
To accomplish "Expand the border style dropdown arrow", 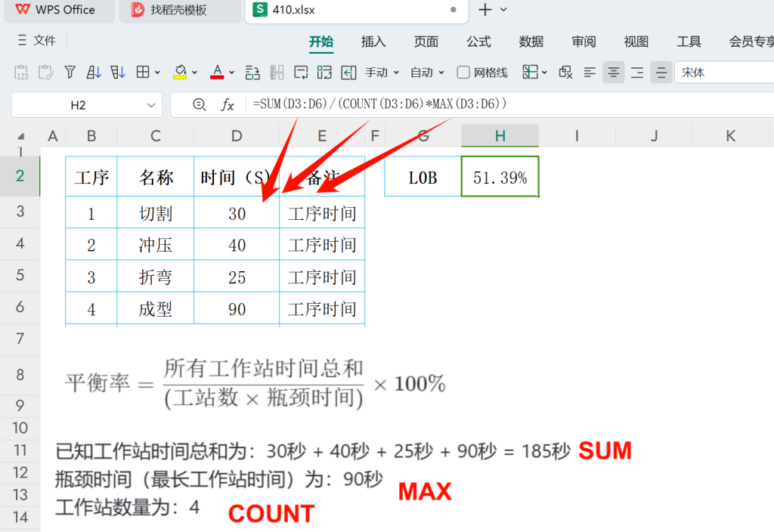I will [157, 73].
